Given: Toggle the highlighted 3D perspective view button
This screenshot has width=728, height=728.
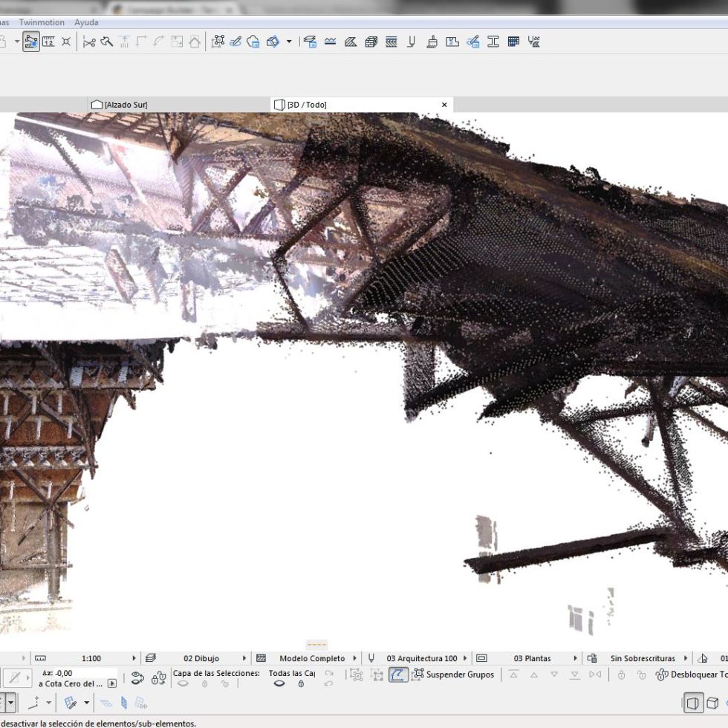Looking at the screenshot, I should click(x=692, y=703).
